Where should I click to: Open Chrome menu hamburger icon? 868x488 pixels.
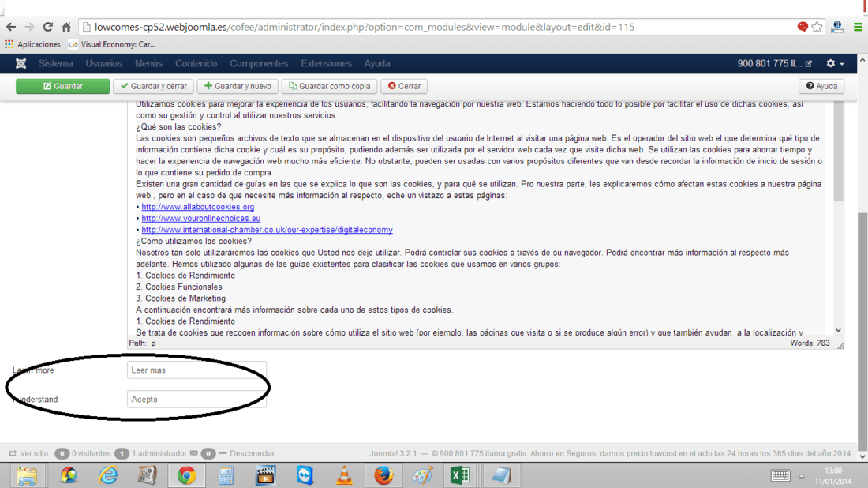pyautogui.click(x=858, y=27)
